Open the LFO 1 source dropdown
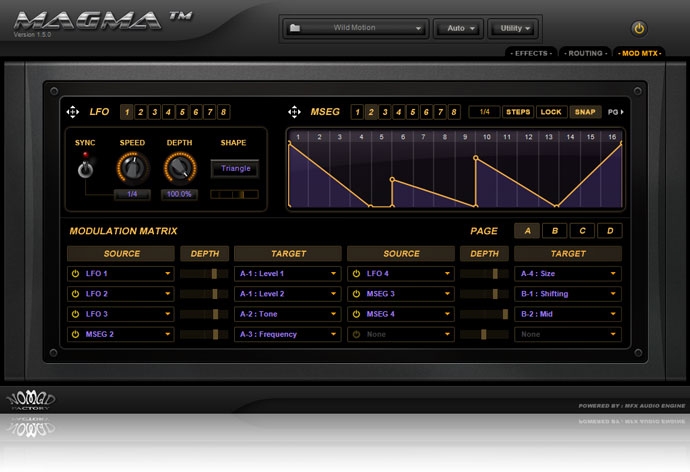 point(121,274)
